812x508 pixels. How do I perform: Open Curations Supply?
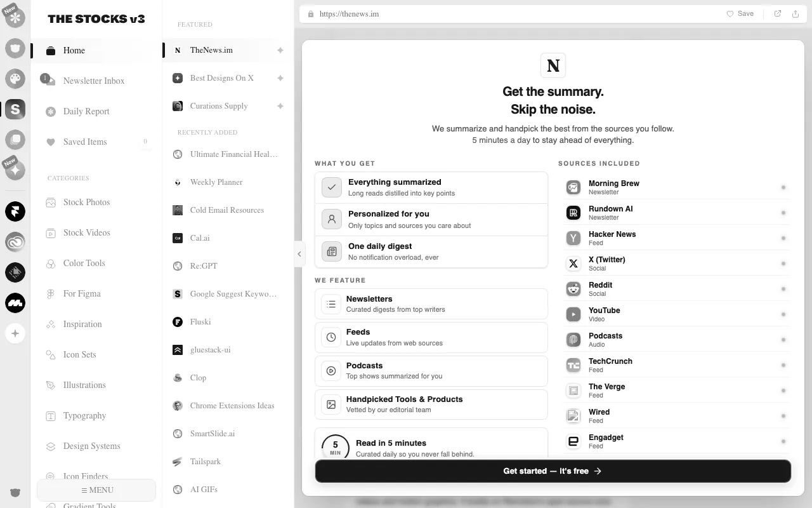coord(228,106)
